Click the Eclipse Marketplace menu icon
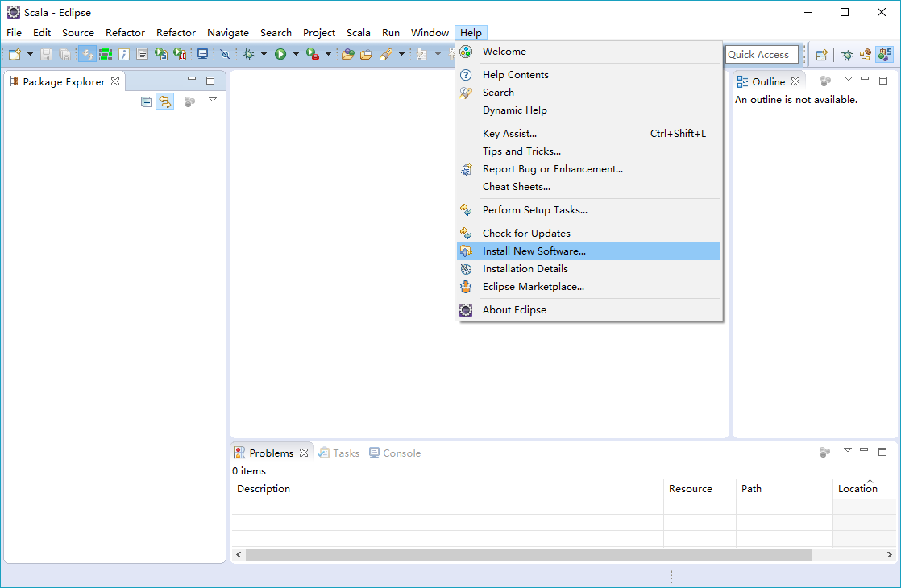 pyautogui.click(x=466, y=287)
